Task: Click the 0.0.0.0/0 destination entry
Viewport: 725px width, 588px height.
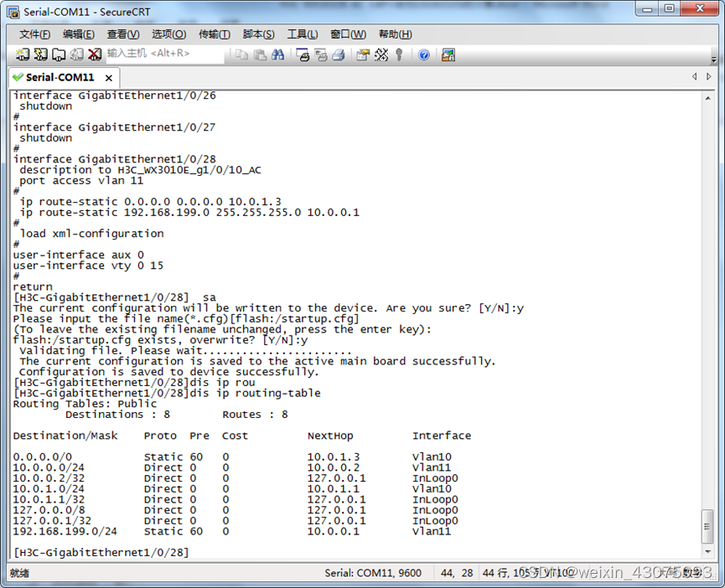Action: tap(43, 456)
